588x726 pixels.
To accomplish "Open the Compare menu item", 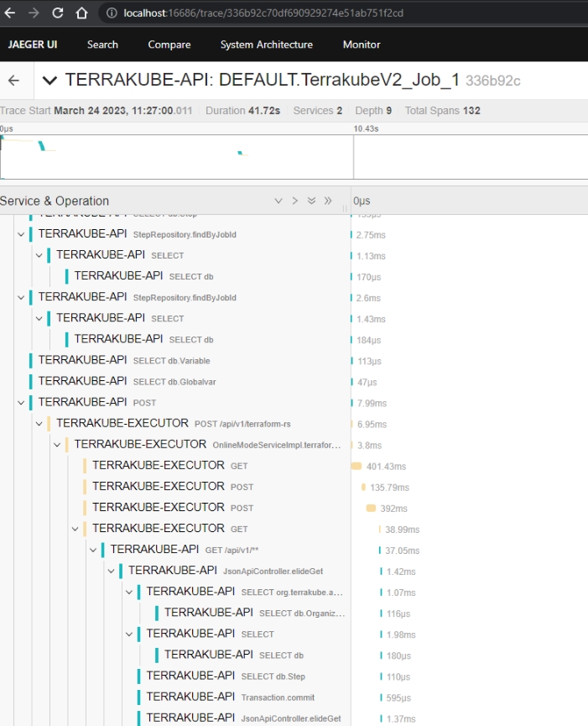I will coord(169,44).
